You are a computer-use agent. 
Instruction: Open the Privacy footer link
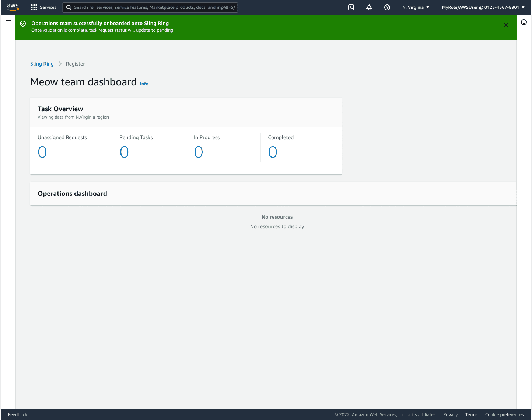[450, 414]
